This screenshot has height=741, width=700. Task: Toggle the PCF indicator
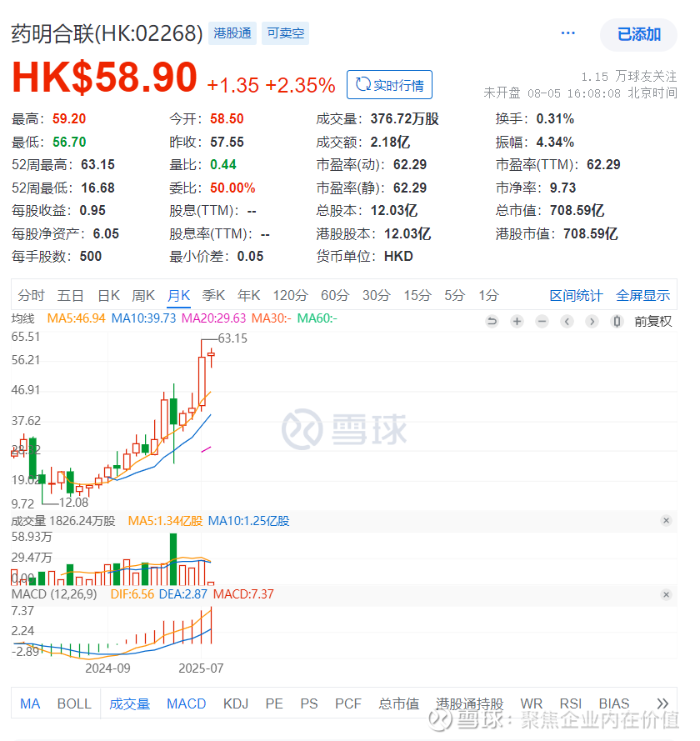click(348, 703)
